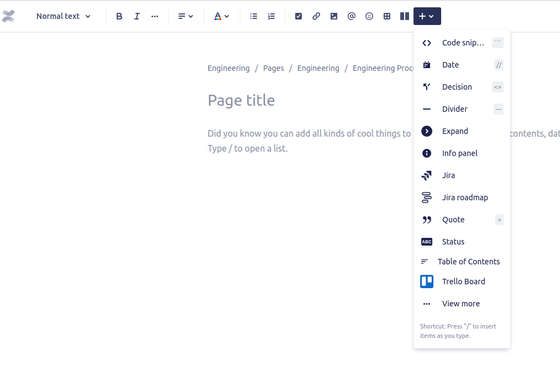
Task: Toggle bold formatting
Action: coord(119,16)
